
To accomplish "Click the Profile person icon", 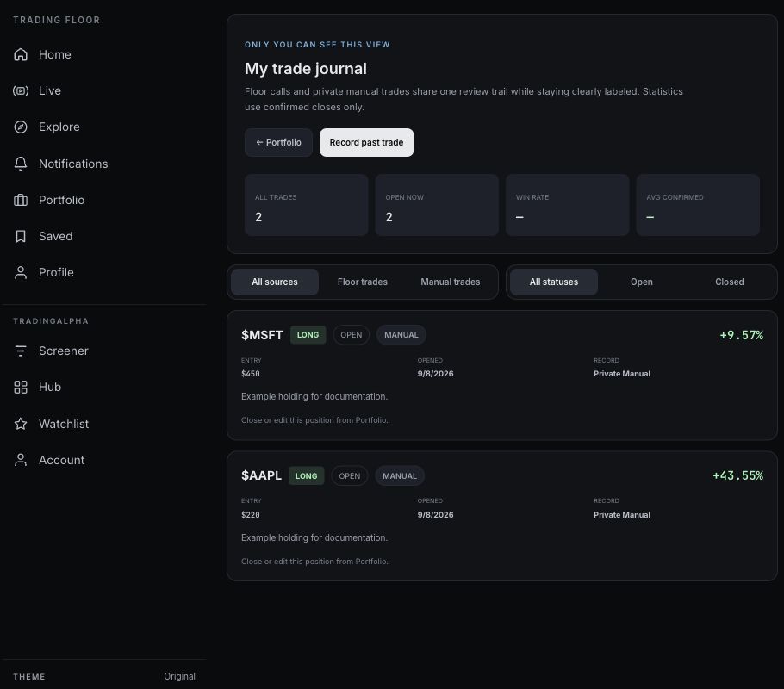I will (x=21, y=272).
